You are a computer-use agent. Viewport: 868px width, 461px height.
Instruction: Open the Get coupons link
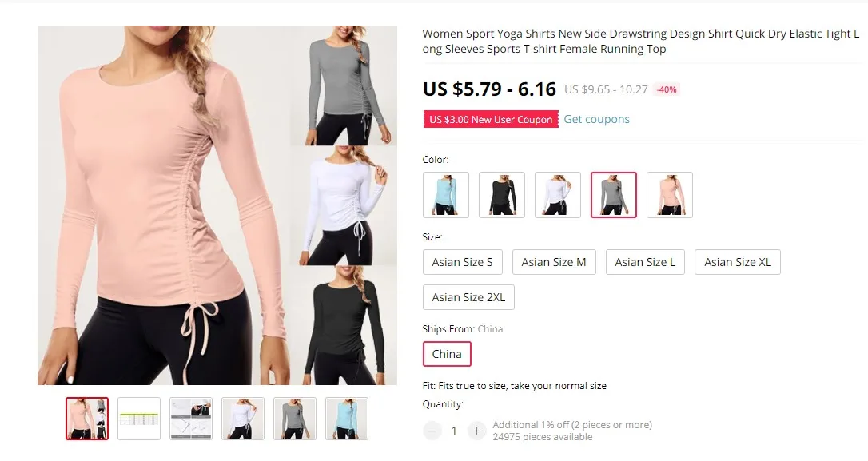[x=597, y=119]
